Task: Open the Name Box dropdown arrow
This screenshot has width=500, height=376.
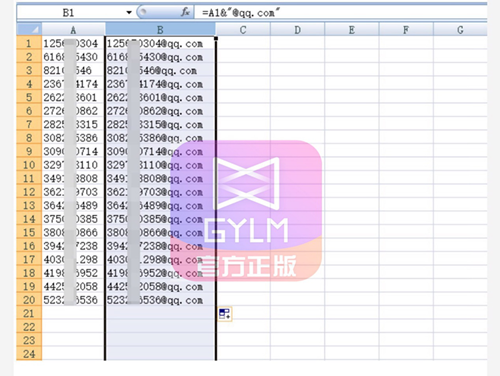Action: click(129, 13)
